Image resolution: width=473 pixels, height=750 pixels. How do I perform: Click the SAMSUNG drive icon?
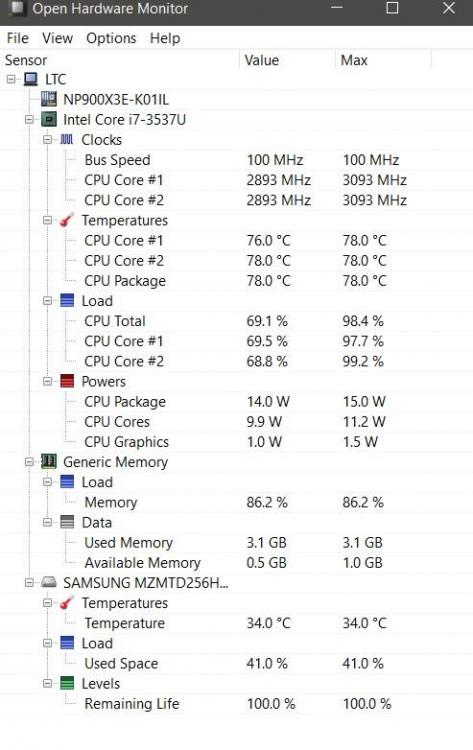coord(48,583)
